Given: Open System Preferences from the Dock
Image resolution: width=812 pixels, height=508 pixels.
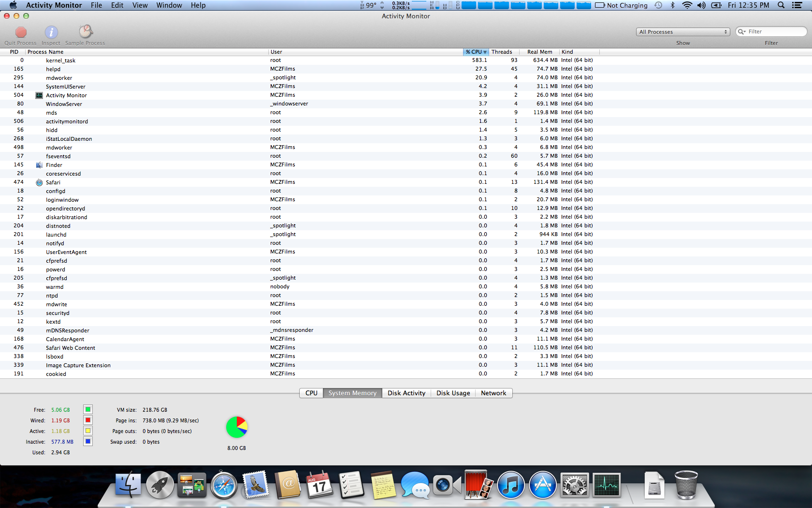Looking at the screenshot, I should tap(575, 485).
